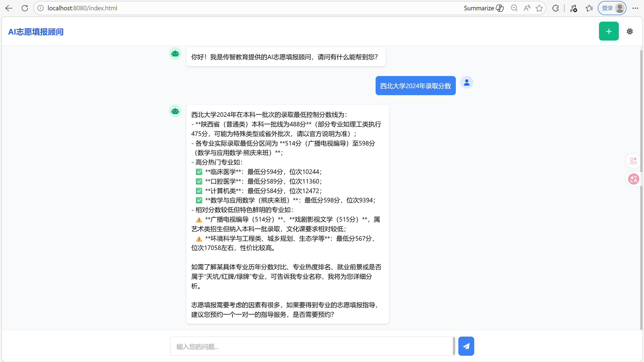Send message with paper plane button
Image resolution: width=644 pixels, height=362 pixels.
pos(466,346)
